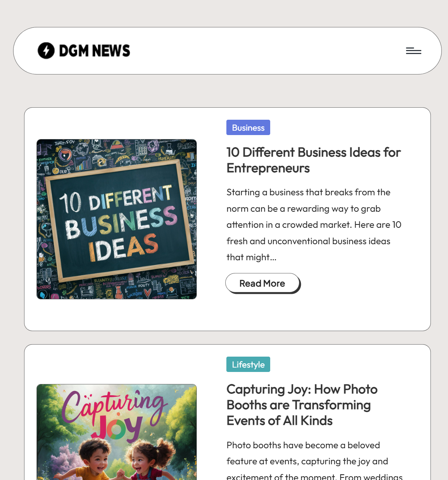Select the Business category tag
This screenshot has width=448, height=480.
248,127
